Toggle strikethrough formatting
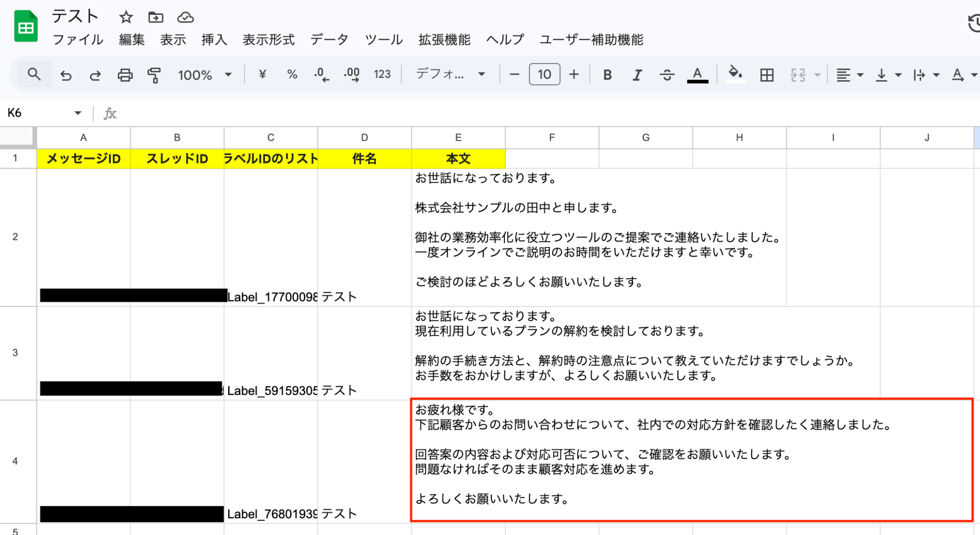This screenshot has width=980, height=535. point(667,75)
